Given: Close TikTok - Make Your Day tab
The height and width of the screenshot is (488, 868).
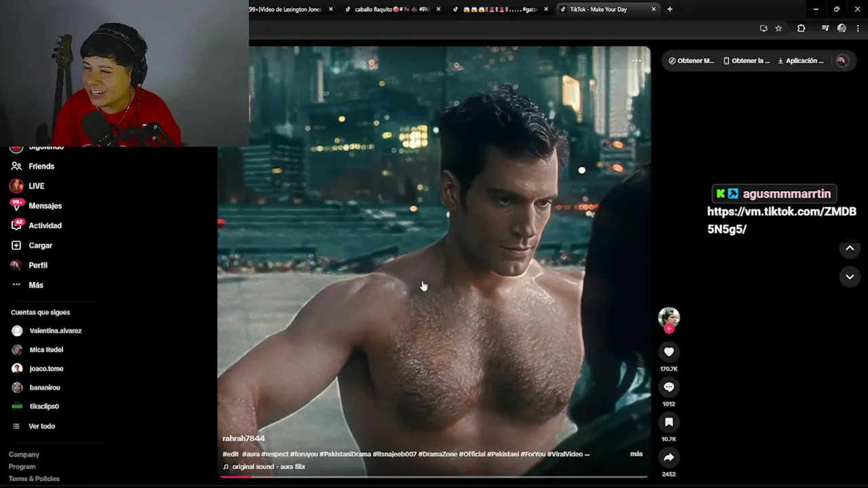Looking at the screenshot, I should (x=654, y=9).
